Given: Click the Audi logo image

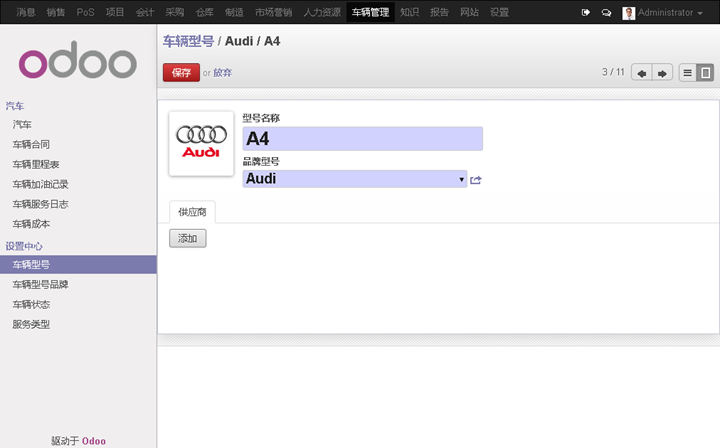Looking at the screenshot, I should [x=201, y=144].
